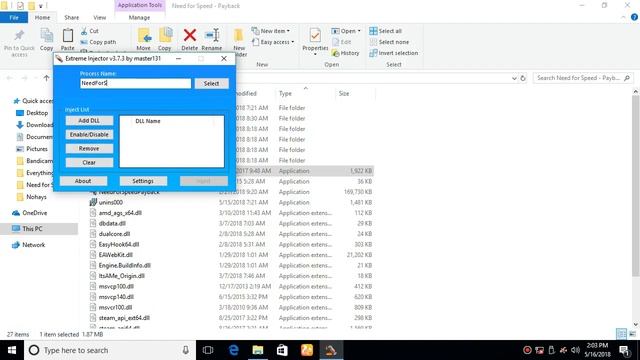Click the Paste clipboard icon
The width and height of the screenshot is (640, 360).
click(x=68, y=36)
